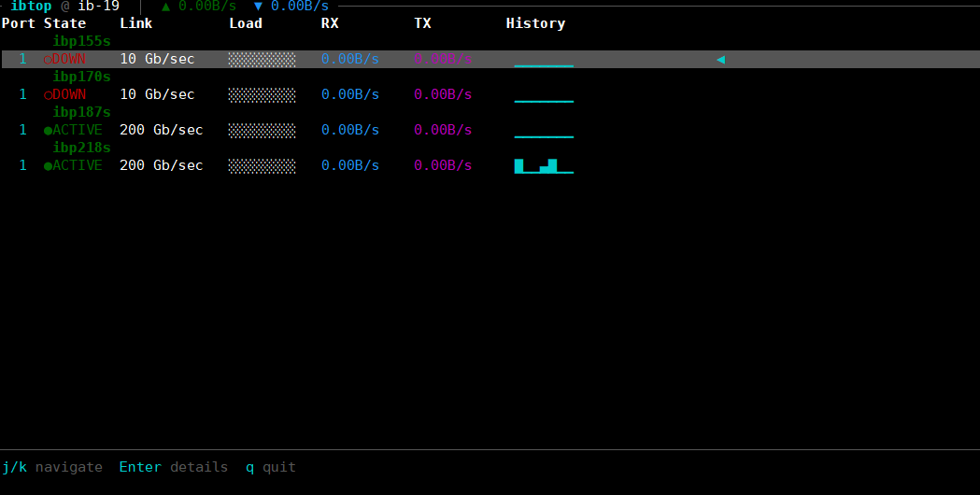The width and height of the screenshot is (980, 495).
Task: Click the load bar for ibp155s port
Action: 262,60
